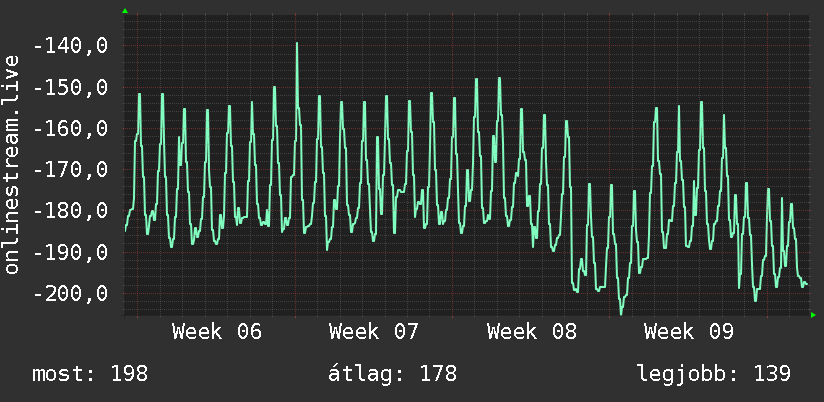Click the green arrow atop the y-axis

click(x=125, y=11)
